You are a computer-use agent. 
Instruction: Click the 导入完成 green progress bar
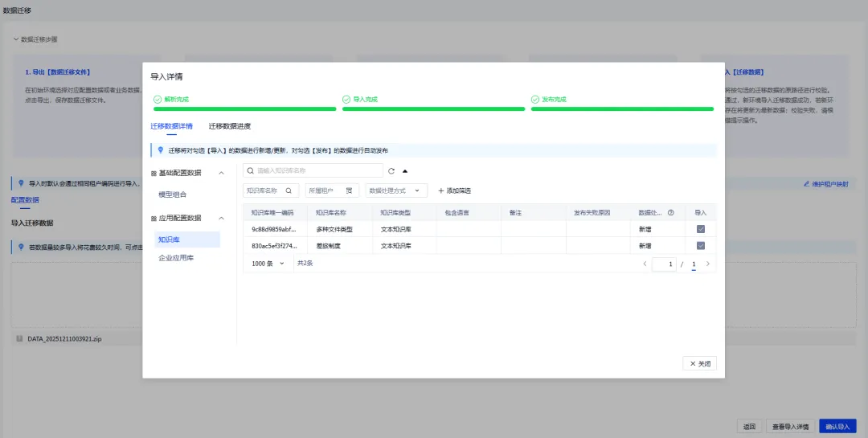click(433, 109)
